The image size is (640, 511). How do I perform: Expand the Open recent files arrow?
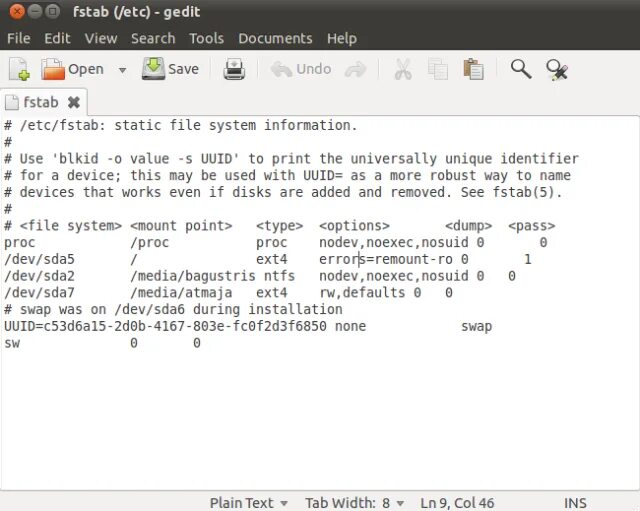click(x=122, y=70)
